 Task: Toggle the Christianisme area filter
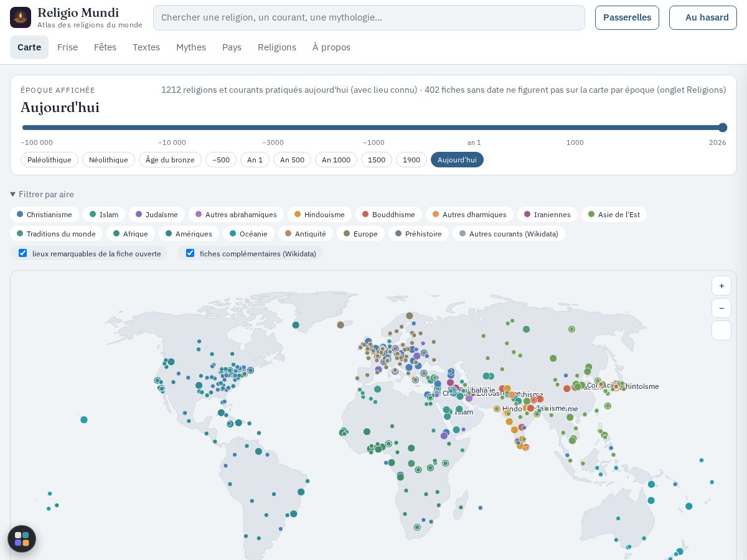click(44, 215)
